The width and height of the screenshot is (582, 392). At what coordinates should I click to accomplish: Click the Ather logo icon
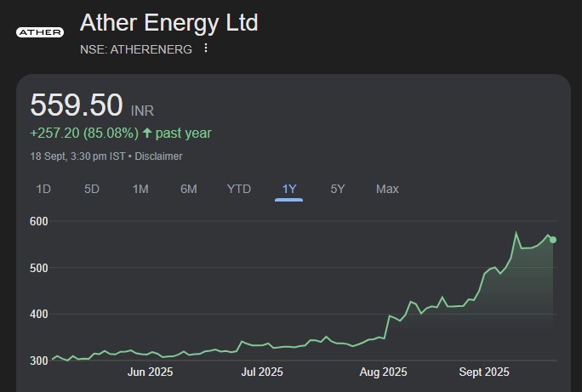click(x=40, y=32)
